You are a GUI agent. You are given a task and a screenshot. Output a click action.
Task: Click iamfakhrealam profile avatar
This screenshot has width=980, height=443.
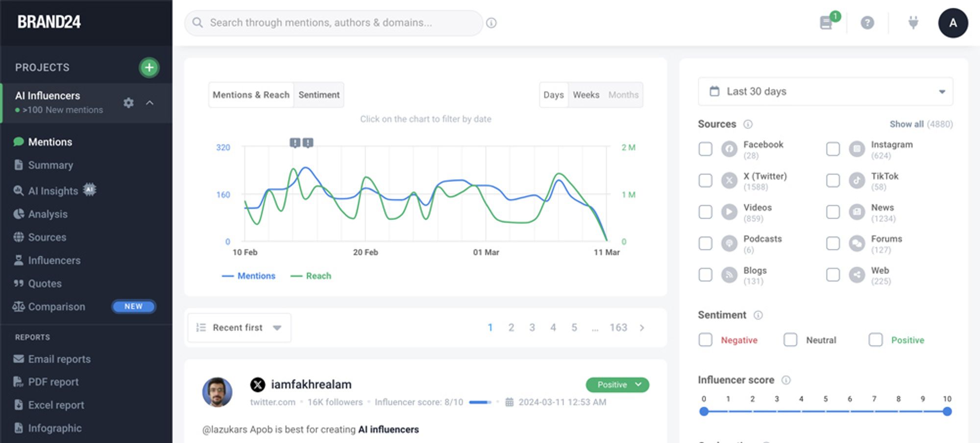click(217, 392)
